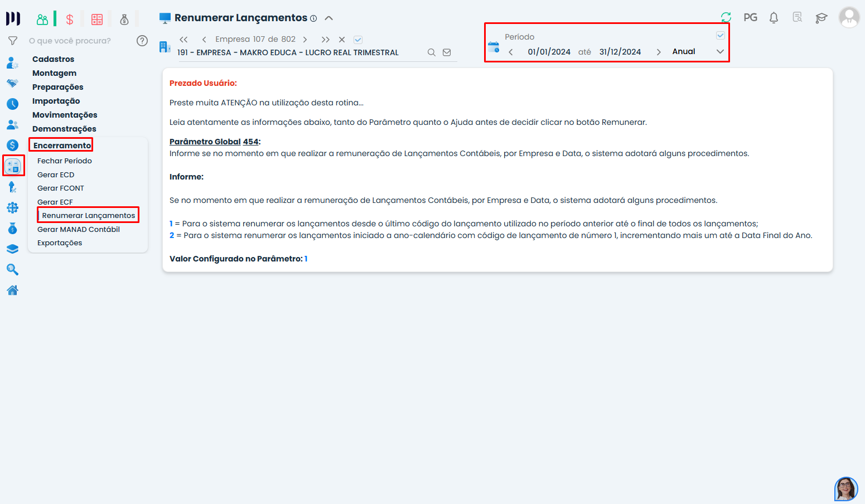
Task: Select the calculator sidebar icon
Action: (13, 166)
